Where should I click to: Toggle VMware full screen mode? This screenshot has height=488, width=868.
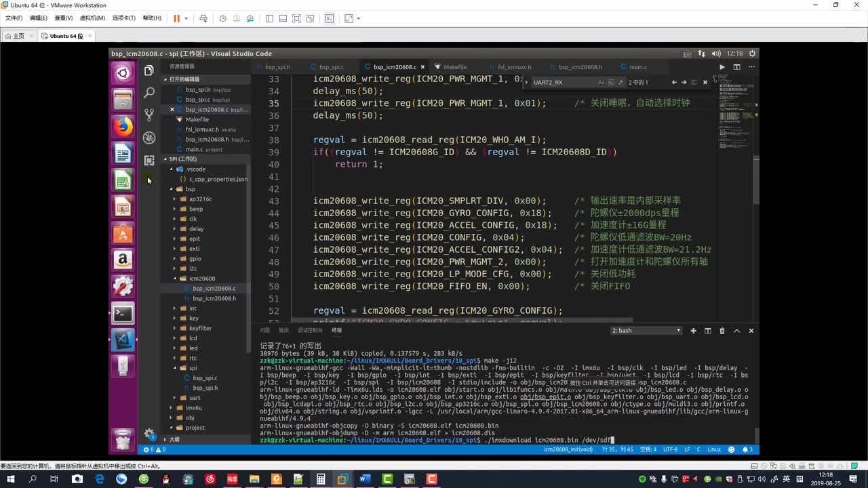click(x=296, y=18)
